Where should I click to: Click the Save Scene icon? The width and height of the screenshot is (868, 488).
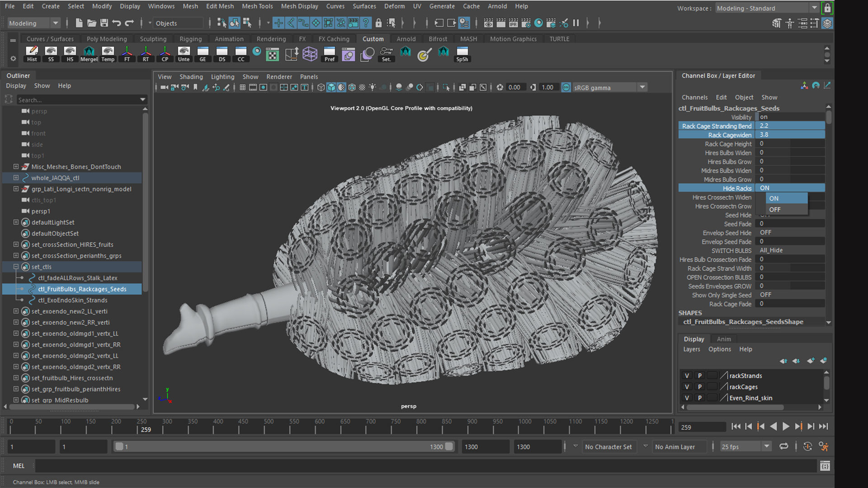pyautogui.click(x=104, y=23)
